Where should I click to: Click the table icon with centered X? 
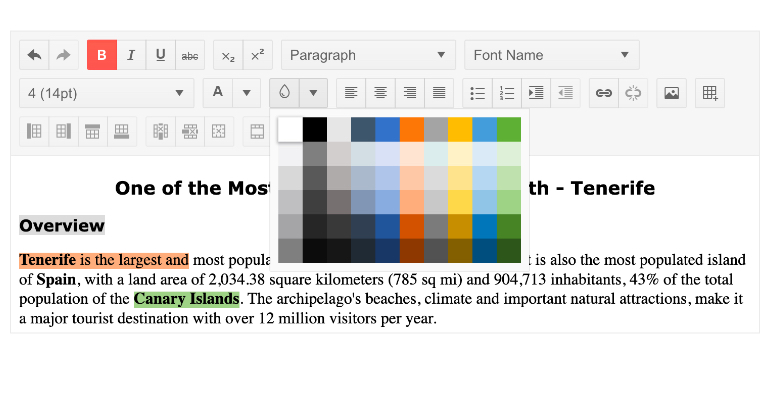pyautogui.click(x=219, y=131)
